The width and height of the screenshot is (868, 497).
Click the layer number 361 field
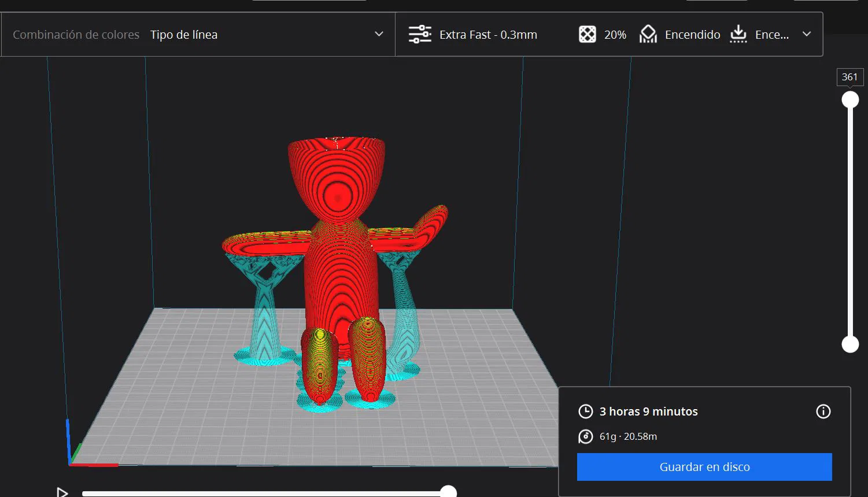pos(850,77)
